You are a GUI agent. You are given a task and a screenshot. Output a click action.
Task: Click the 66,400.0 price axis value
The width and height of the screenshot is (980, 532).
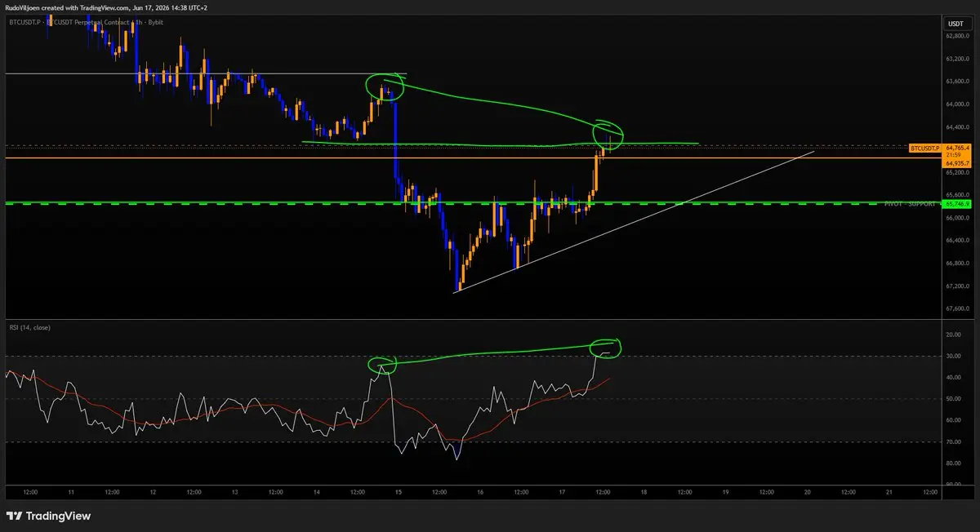pyautogui.click(x=956, y=241)
